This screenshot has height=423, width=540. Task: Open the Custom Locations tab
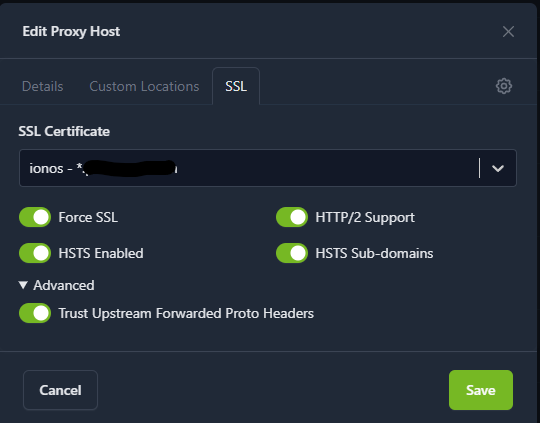click(144, 86)
